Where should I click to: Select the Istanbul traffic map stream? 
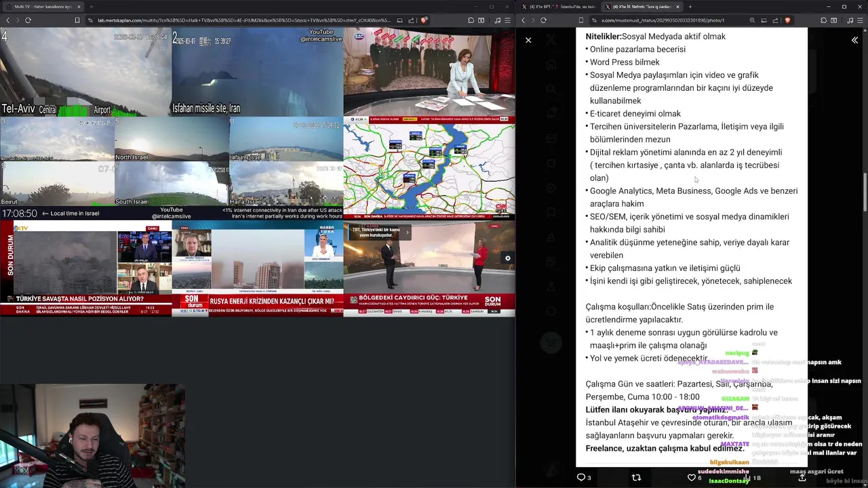tap(429, 168)
